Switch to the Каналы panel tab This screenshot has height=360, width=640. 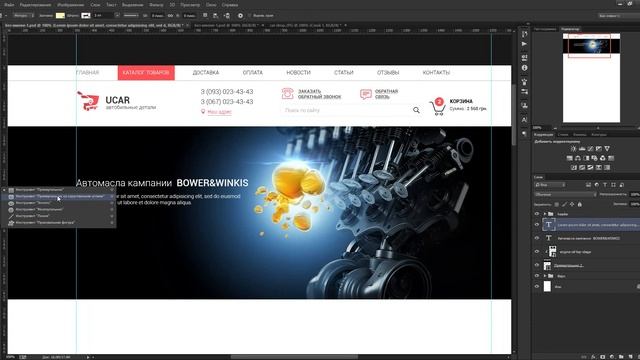pos(580,134)
